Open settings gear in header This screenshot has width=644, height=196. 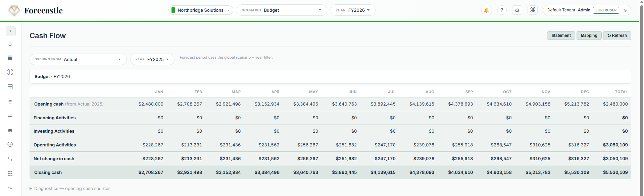tap(517, 10)
